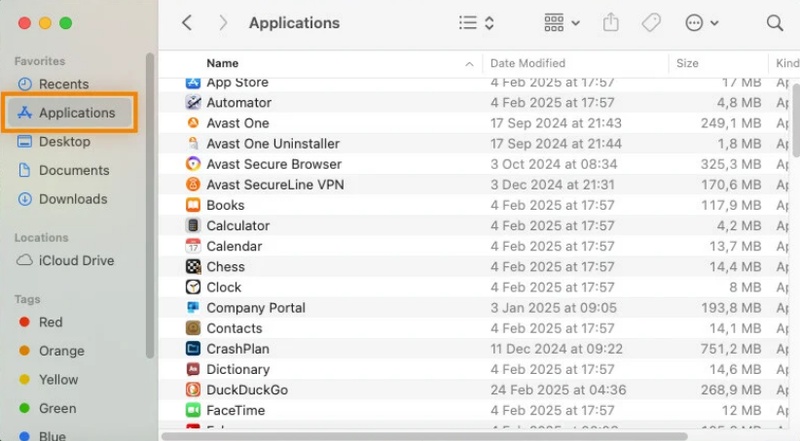Click the "751,2 MB" size cell
The image size is (800, 441).
[731, 349]
